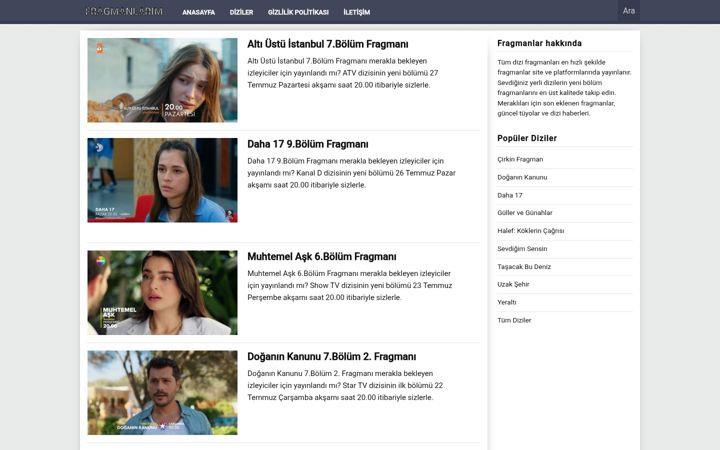Click the Doğanın Kanunu description paragraph

point(345,386)
